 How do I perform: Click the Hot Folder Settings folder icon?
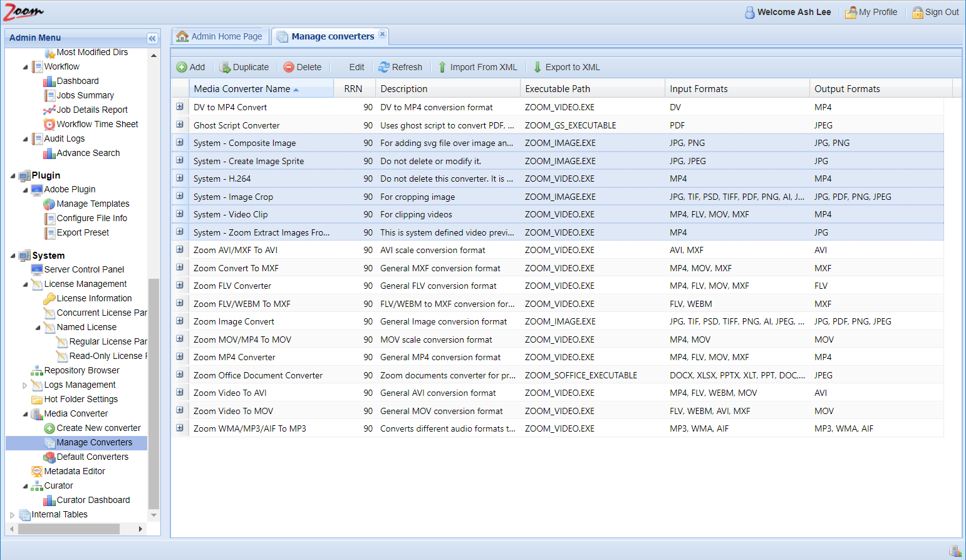(x=37, y=400)
